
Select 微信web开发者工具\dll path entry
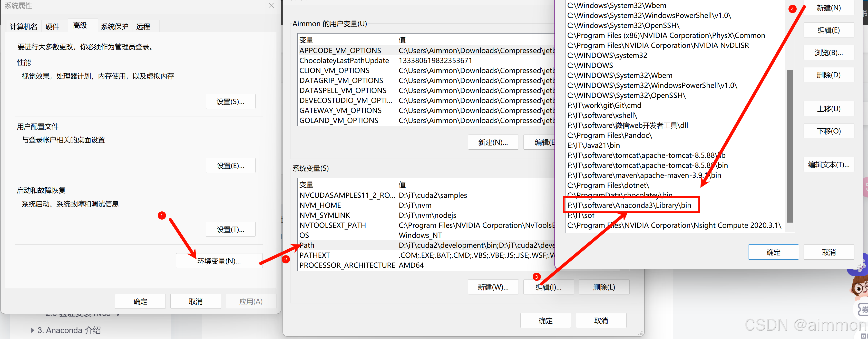point(676,126)
